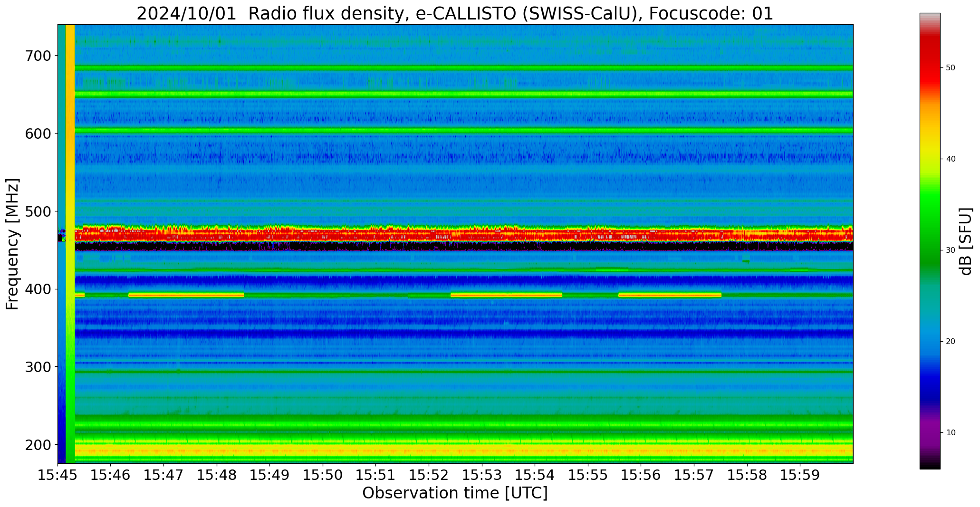Click the colorbar tick label 30

pos(951,250)
